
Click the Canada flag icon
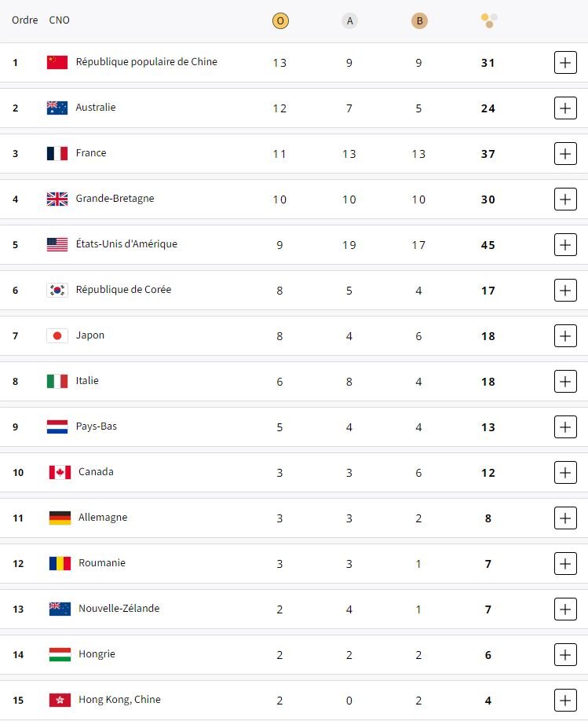60,472
